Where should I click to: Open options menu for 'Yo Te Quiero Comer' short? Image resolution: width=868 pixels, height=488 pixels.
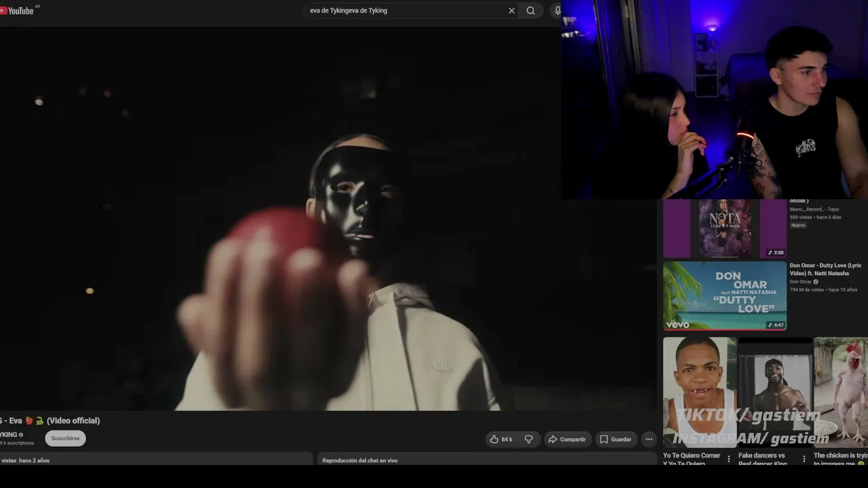coord(729,459)
